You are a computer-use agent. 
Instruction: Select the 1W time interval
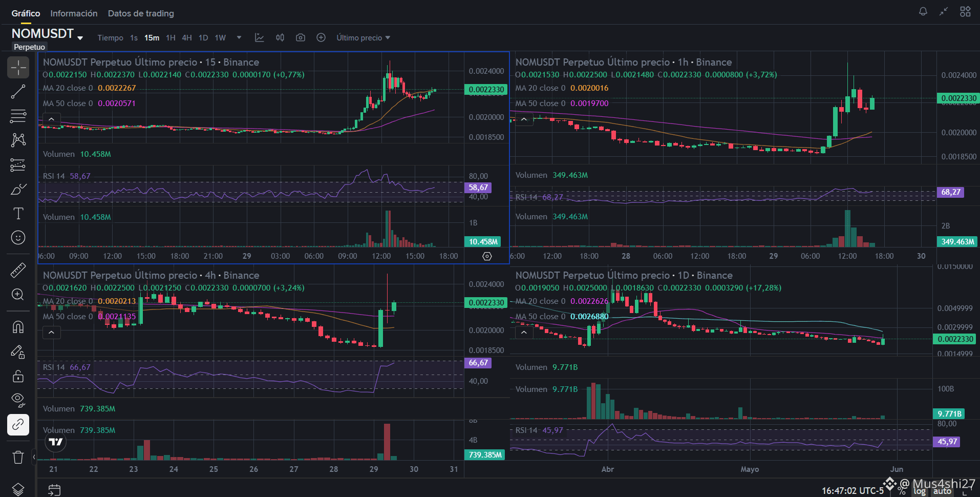coord(220,38)
